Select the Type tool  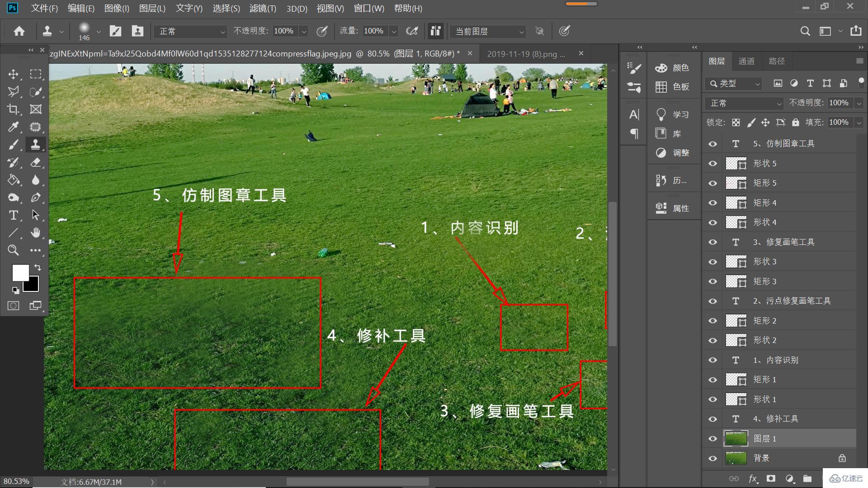[13, 215]
